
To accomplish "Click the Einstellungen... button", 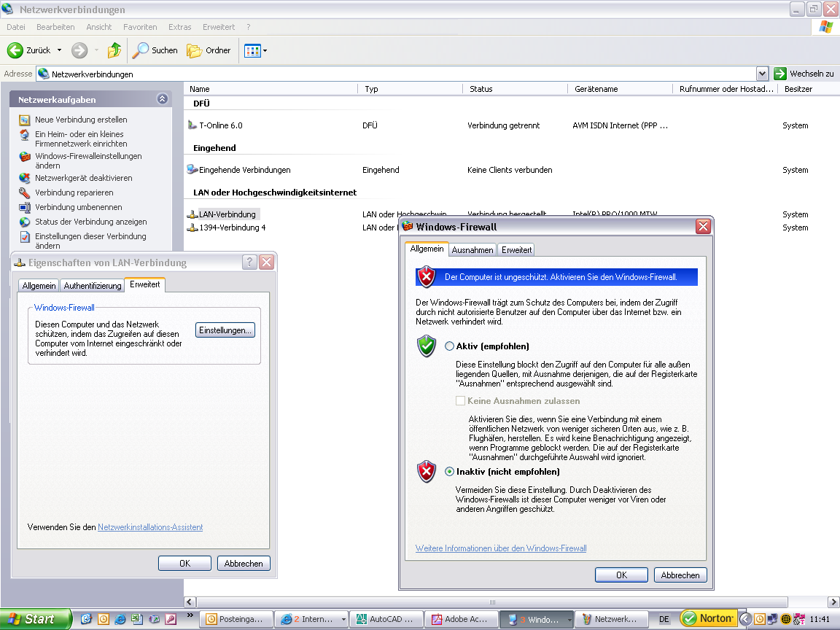I will (225, 330).
